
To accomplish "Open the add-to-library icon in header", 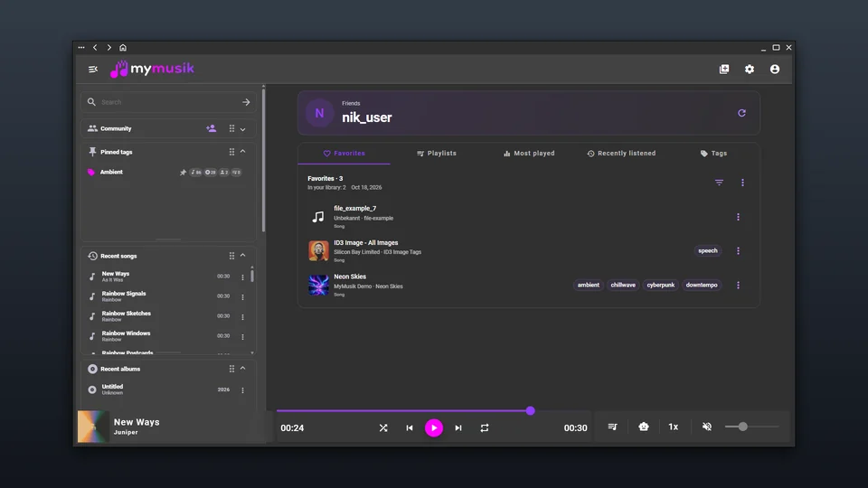I will 724,70.
